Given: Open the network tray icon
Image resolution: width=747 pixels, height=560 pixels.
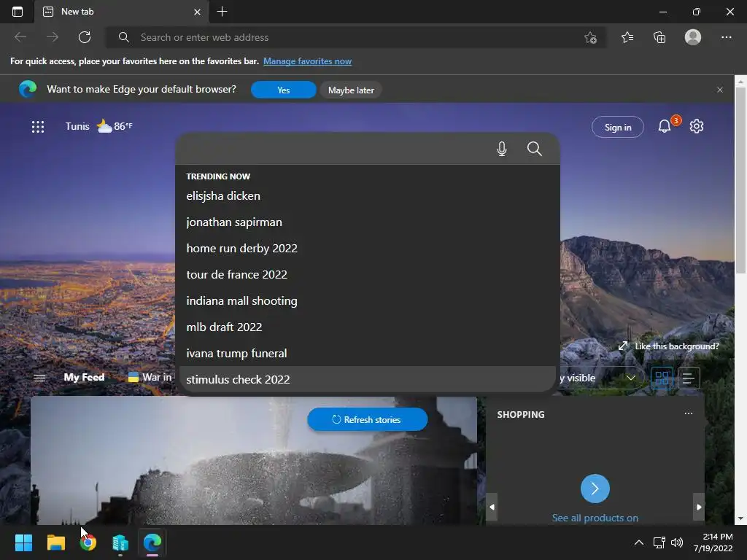Looking at the screenshot, I should [x=659, y=542].
